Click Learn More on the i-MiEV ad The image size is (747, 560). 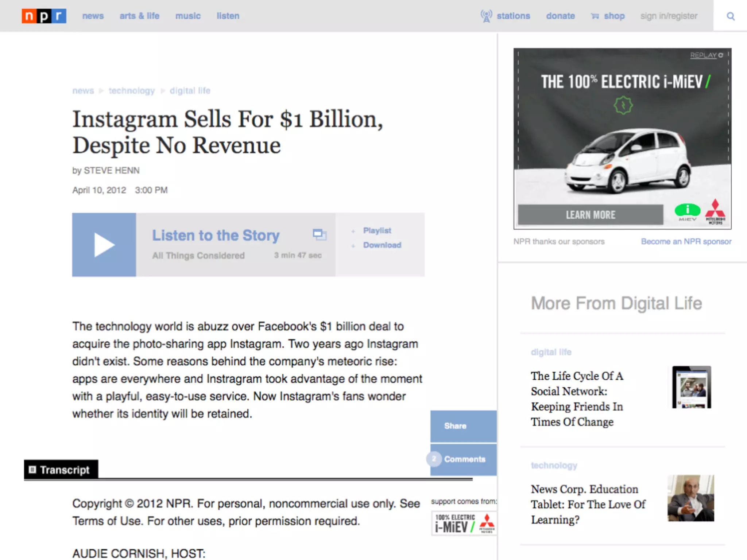click(x=590, y=215)
